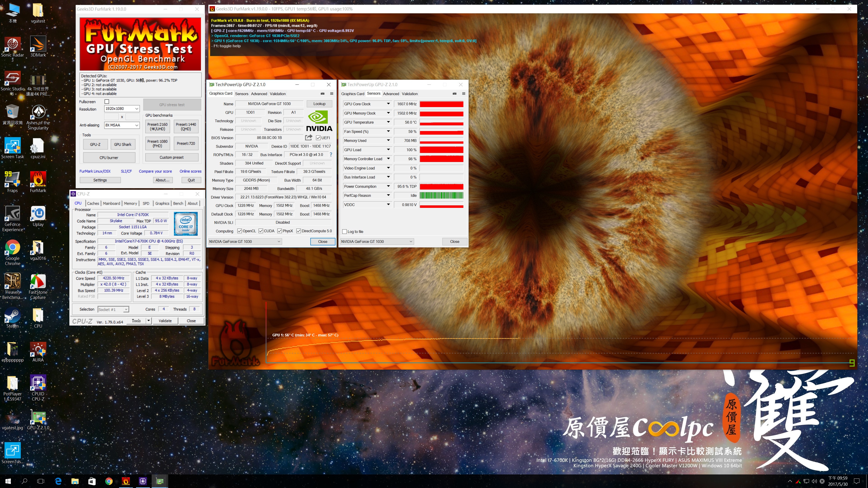Expand the GPU Core Clock sensor dropdown

pos(388,104)
